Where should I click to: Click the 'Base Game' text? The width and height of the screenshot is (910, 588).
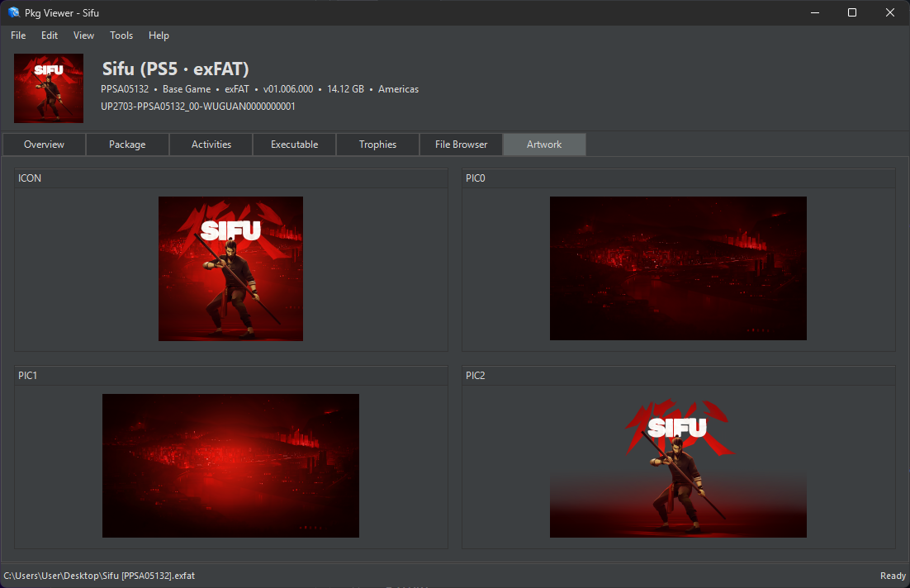(187, 89)
